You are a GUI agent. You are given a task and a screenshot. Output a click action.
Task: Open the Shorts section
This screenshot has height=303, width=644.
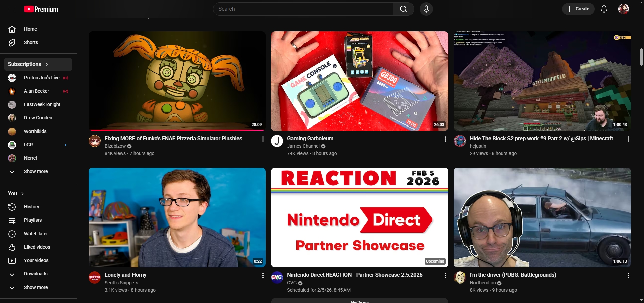[x=31, y=42]
